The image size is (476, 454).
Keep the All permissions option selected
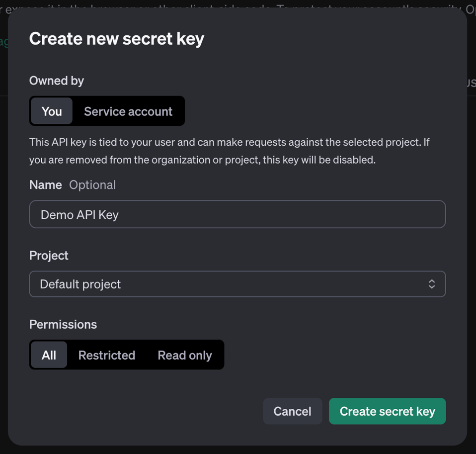point(49,355)
